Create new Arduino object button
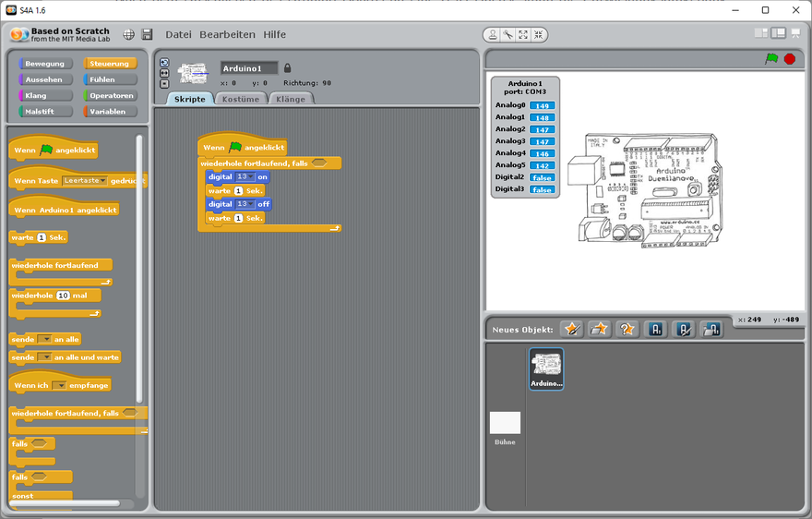The height and width of the screenshot is (519, 812). (x=656, y=330)
